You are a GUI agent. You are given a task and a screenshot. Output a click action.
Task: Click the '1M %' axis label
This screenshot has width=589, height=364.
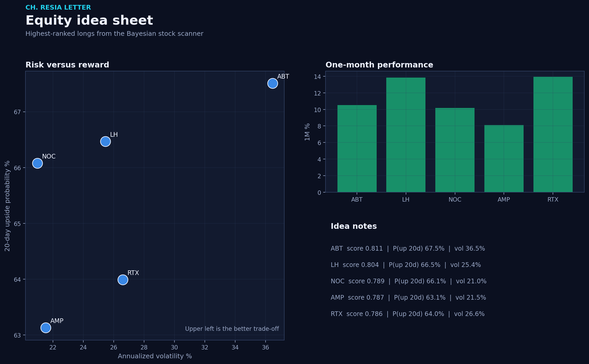[307, 132]
